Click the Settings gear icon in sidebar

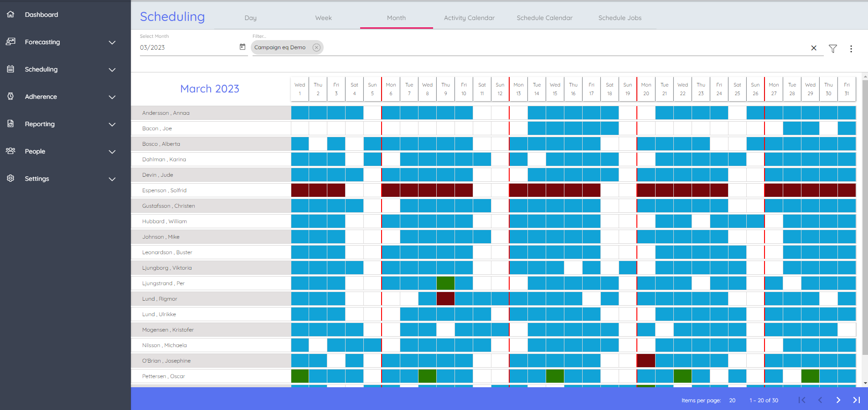pyautogui.click(x=11, y=179)
